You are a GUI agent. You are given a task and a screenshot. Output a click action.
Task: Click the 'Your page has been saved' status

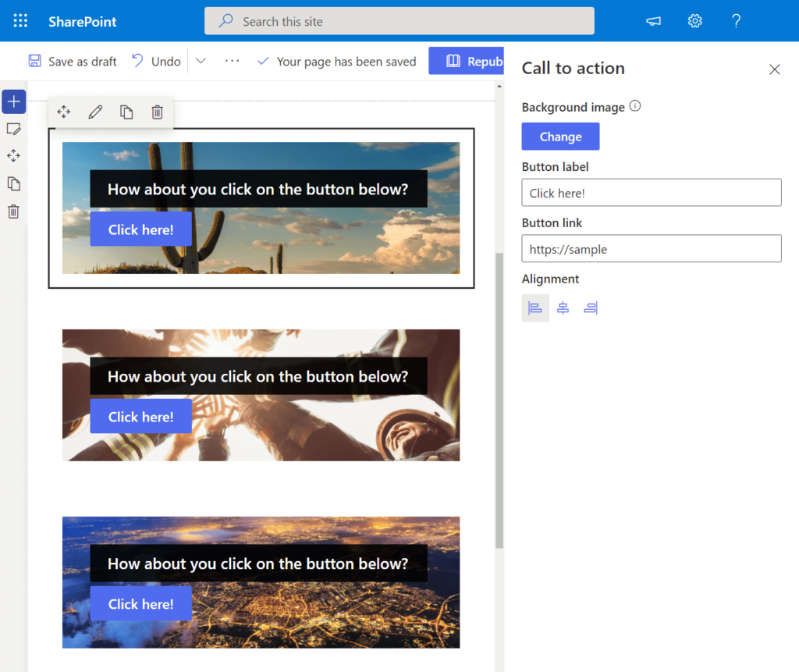tap(337, 61)
